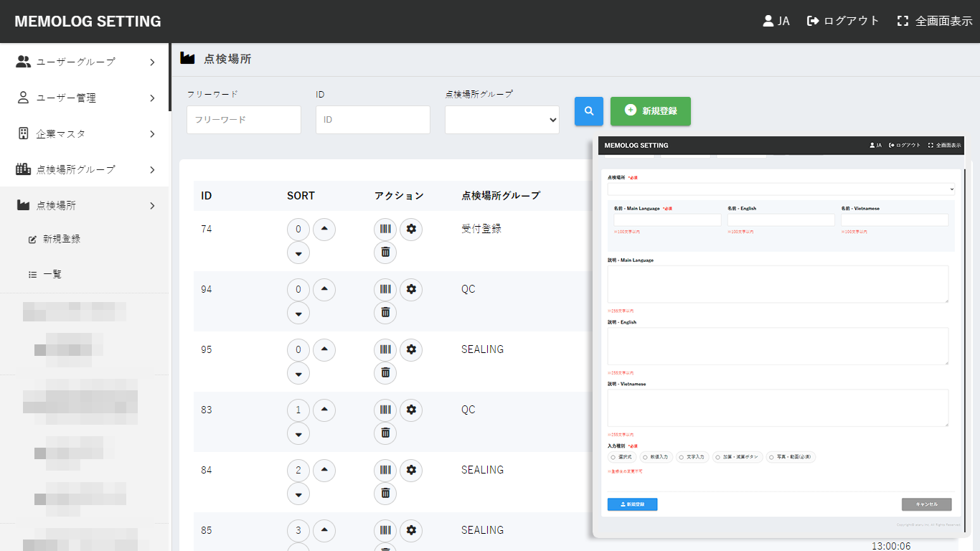Select the 選択式 radio option
This screenshot has height=551, width=980.
click(x=613, y=457)
